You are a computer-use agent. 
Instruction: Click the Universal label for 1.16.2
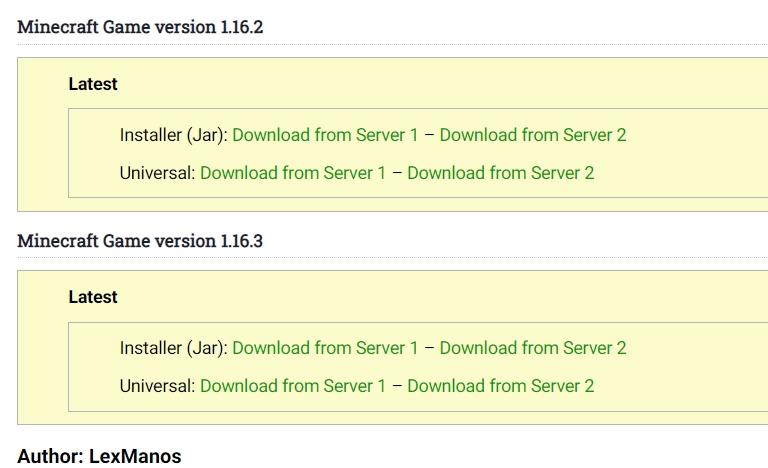(158, 173)
